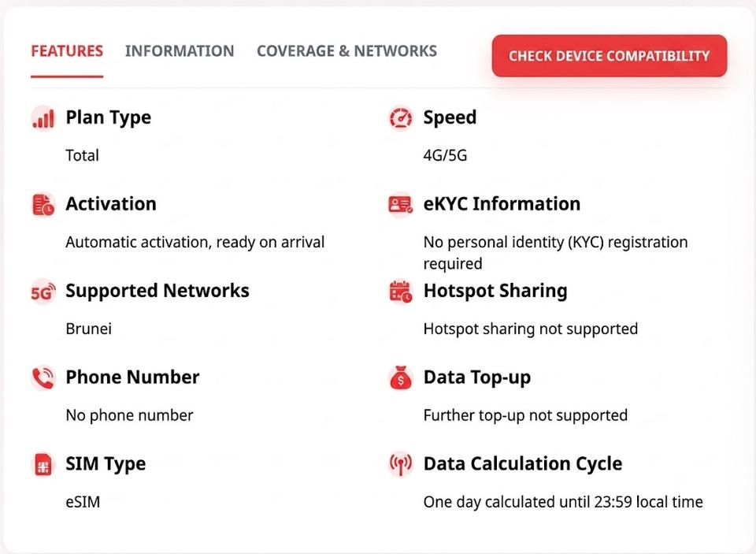Click the Plan Type signal bars icon
Viewport: 756px width, 554px height.
pyautogui.click(x=43, y=118)
